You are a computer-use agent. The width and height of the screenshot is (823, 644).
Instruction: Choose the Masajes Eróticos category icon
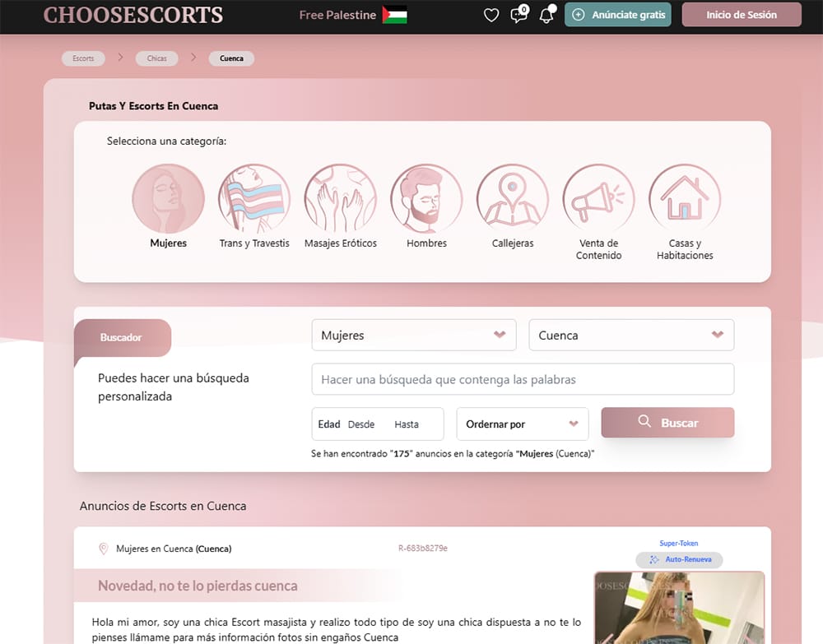point(341,200)
